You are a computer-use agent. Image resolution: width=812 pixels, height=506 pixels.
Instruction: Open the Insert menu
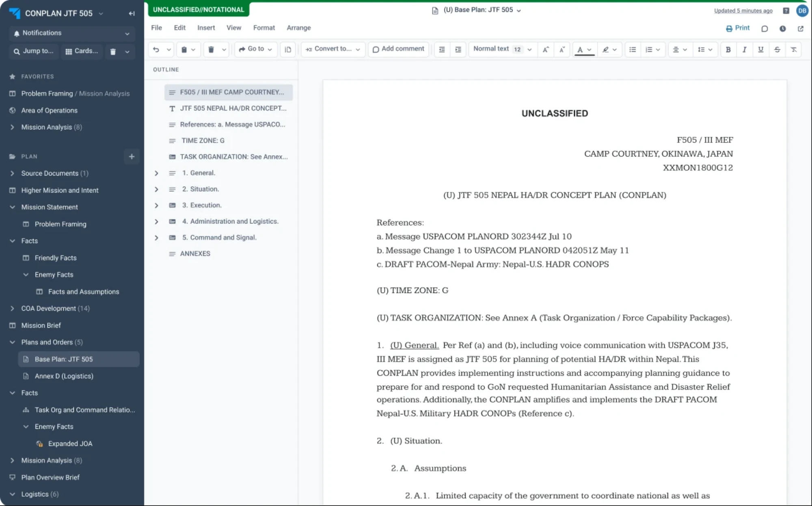tap(206, 28)
